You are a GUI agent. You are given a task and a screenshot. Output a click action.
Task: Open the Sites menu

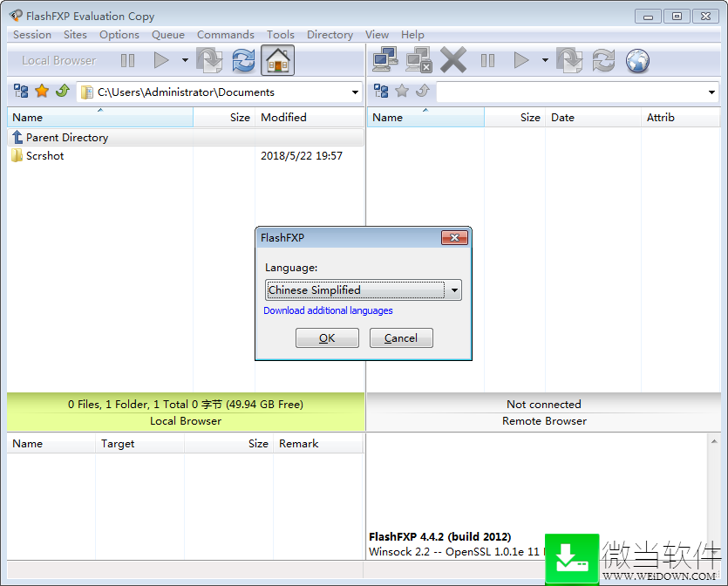75,35
